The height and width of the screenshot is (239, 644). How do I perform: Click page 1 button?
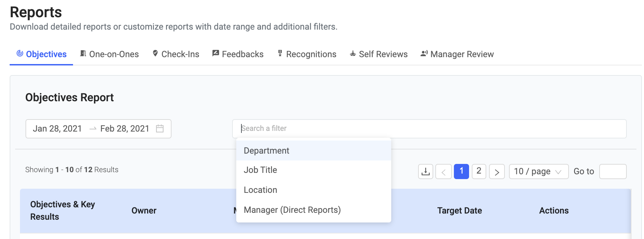461,171
